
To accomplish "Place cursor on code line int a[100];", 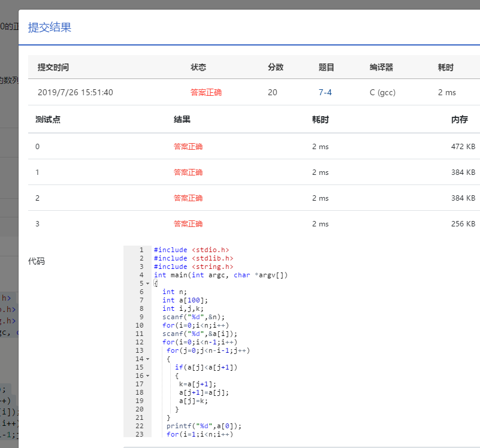I will (185, 300).
